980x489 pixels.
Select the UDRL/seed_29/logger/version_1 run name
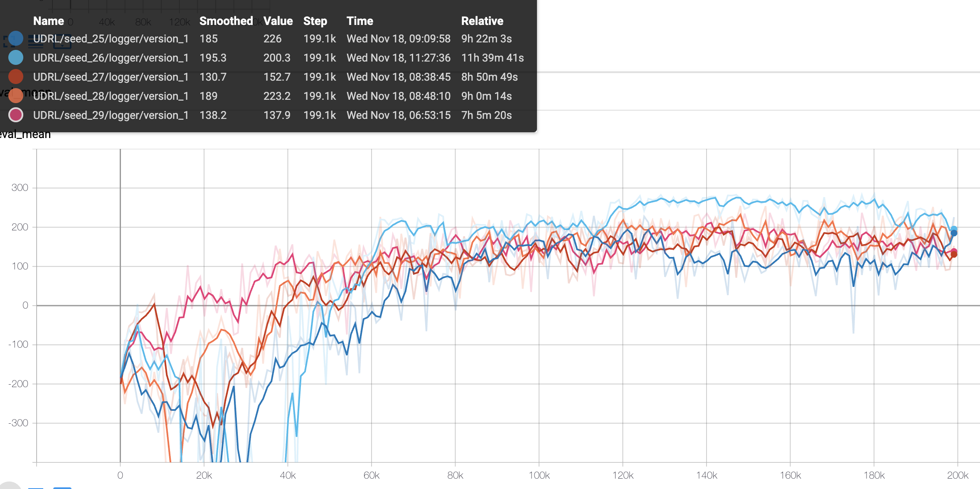(111, 115)
